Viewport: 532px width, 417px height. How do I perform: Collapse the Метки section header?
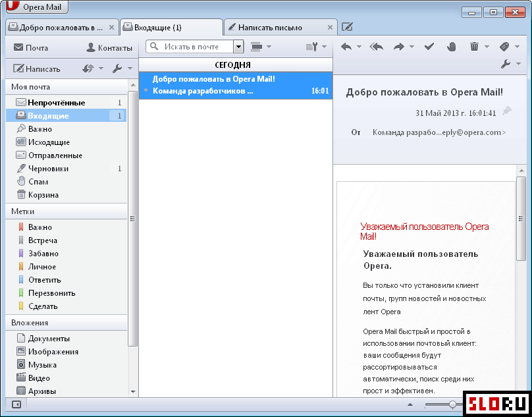click(66, 211)
